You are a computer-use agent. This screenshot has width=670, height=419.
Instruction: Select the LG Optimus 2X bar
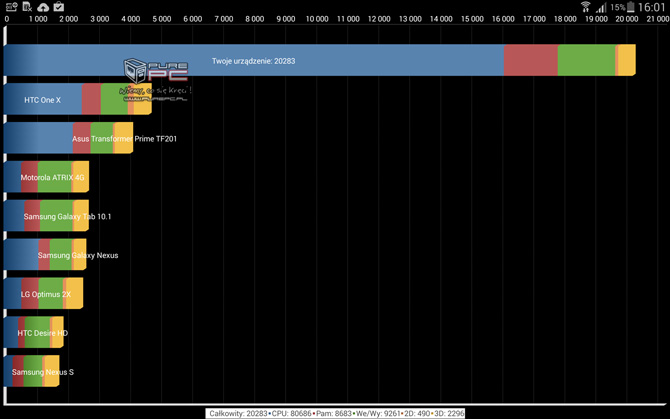pos(43,293)
